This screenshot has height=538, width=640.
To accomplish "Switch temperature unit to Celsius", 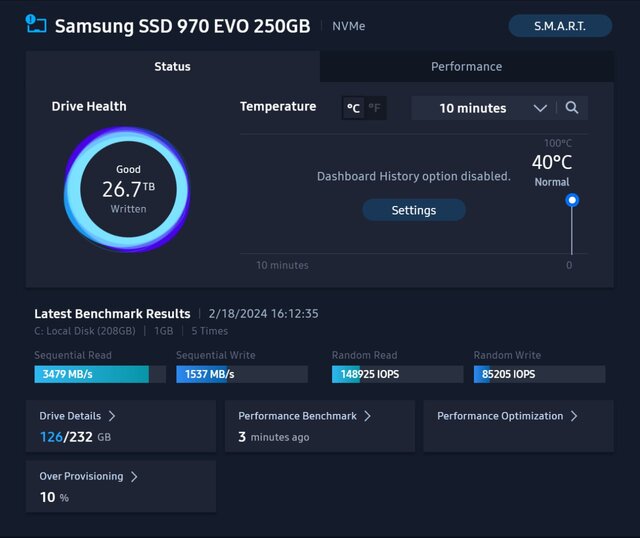I will pos(353,108).
